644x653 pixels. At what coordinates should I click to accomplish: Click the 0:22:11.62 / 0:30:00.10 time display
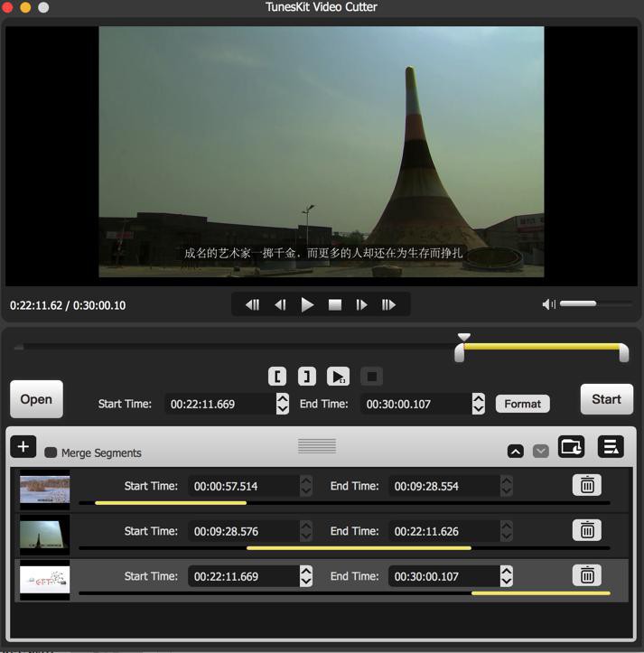68,305
